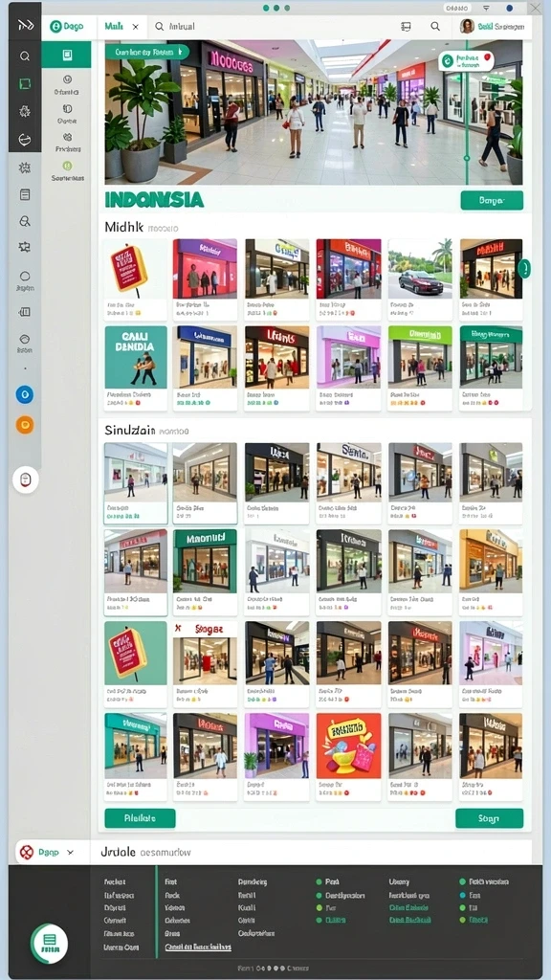Click the globe icon in gray sidebar
This screenshot has width=551, height=980.
[x=25, y=340]
